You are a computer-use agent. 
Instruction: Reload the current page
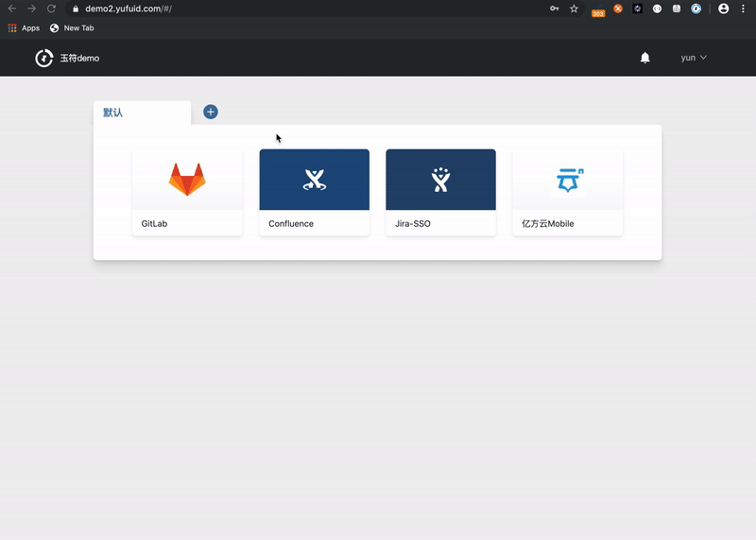[51, 9]
